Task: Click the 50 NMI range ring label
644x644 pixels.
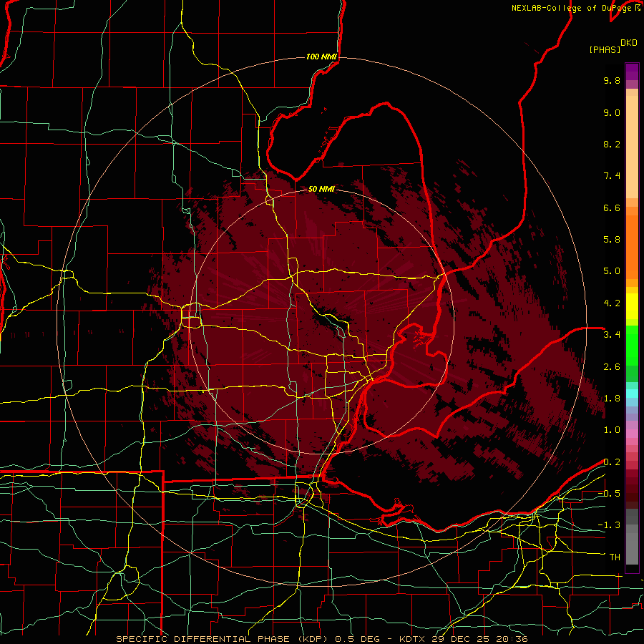Action: click(321, 189)
